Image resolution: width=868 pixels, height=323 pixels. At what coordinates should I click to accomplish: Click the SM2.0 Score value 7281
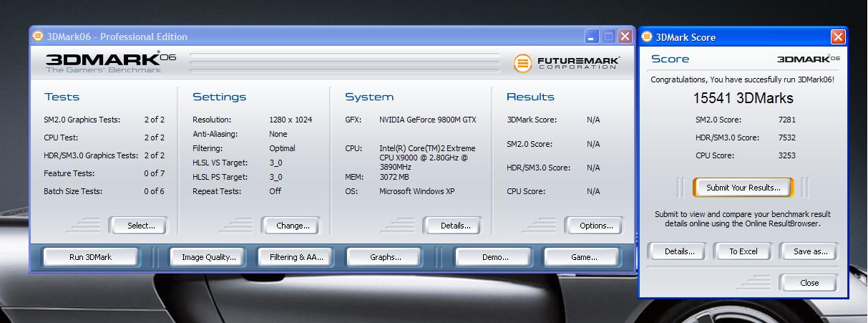click(786, 120)
